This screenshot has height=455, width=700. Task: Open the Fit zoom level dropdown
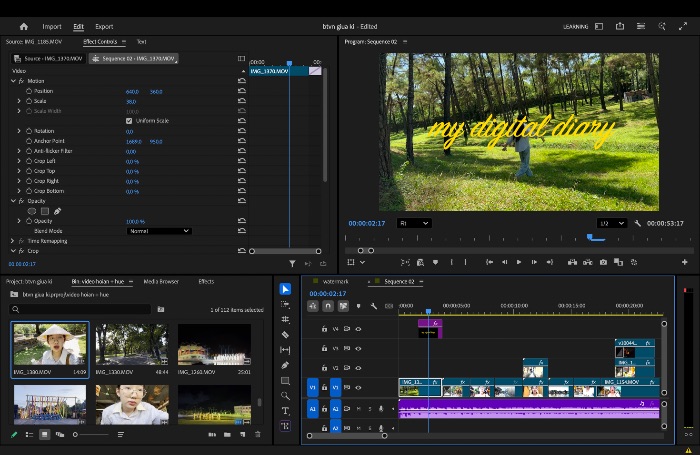click(x=414, y=223)
